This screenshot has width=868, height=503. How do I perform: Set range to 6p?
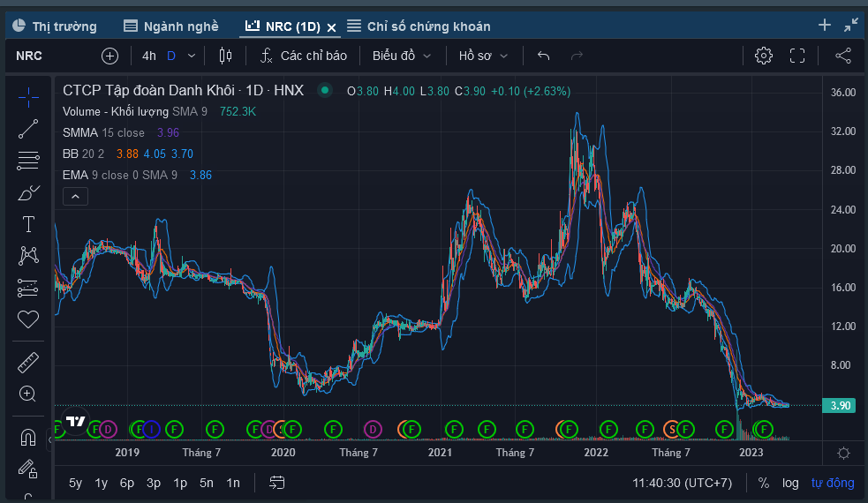127,483
